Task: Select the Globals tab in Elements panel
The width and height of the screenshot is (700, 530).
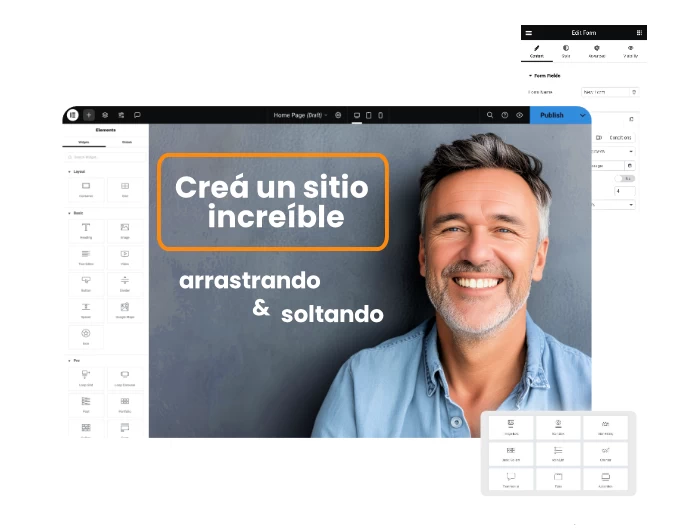Action: coord(127,142)
